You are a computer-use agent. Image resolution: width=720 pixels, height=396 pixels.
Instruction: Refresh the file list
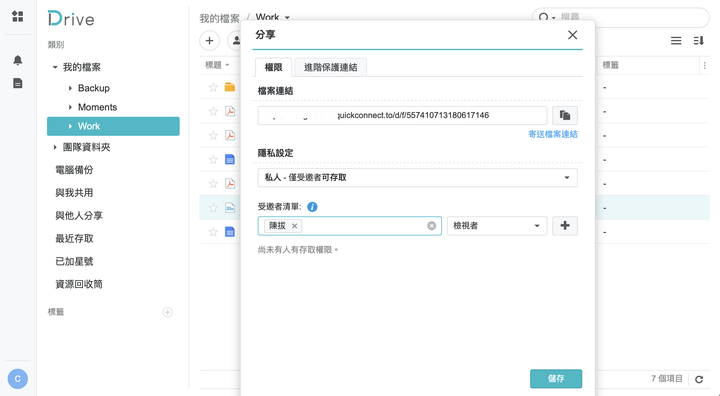click(699, 379)
